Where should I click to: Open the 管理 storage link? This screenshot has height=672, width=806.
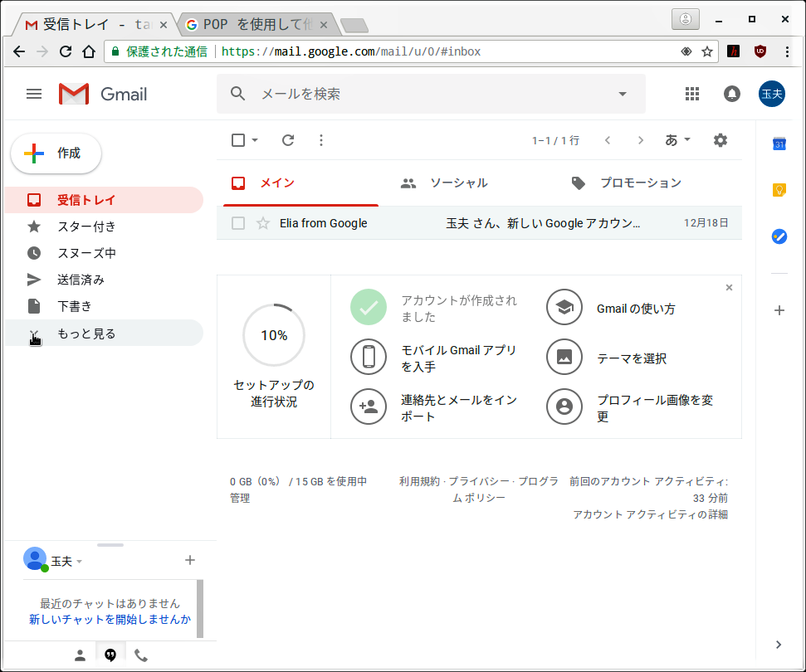point(240,498)
